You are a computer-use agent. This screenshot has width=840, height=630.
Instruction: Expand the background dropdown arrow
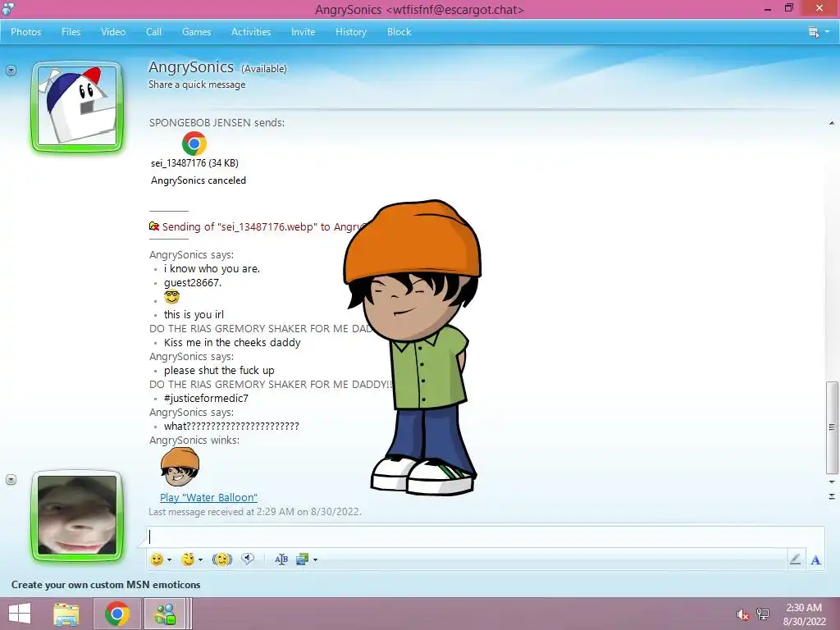pyautogui.click(x=315, y=559)
